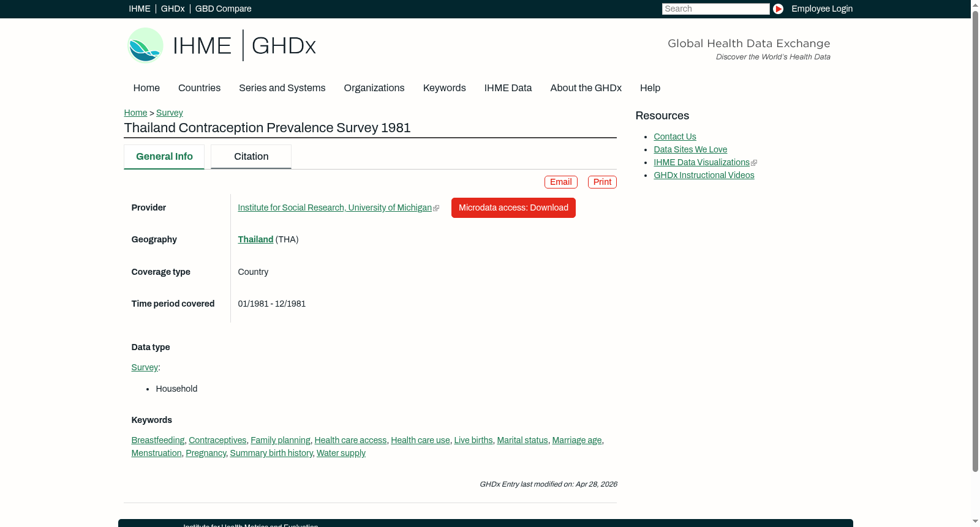Open Contact Us resource link
980x527 pixels.
tap(674, 136)
